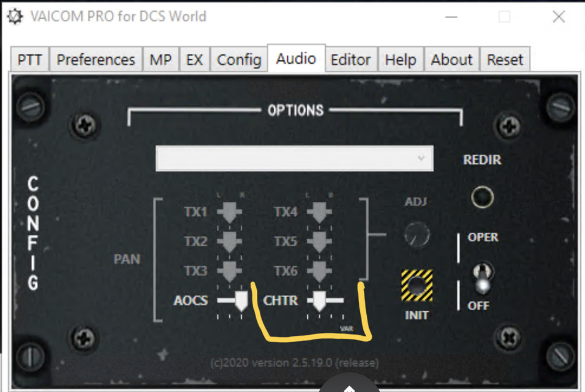The width and height of the screenshot is (585, 392).
Task: Click the ADJ rotary knob
Action: pos(417,235)
